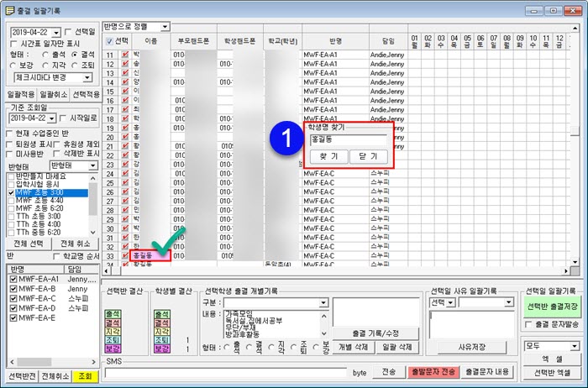Select the 홍길동 name cell in row 33

150,255
